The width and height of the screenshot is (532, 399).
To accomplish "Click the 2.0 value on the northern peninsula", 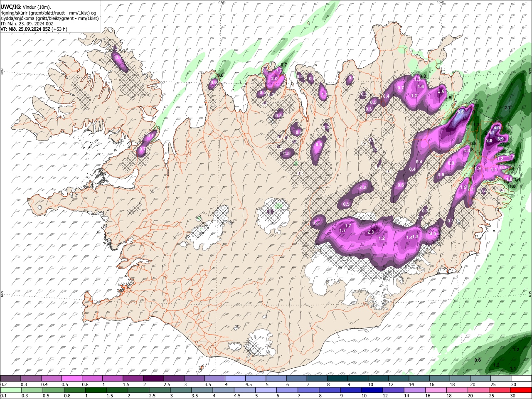I will click(274, 79).
